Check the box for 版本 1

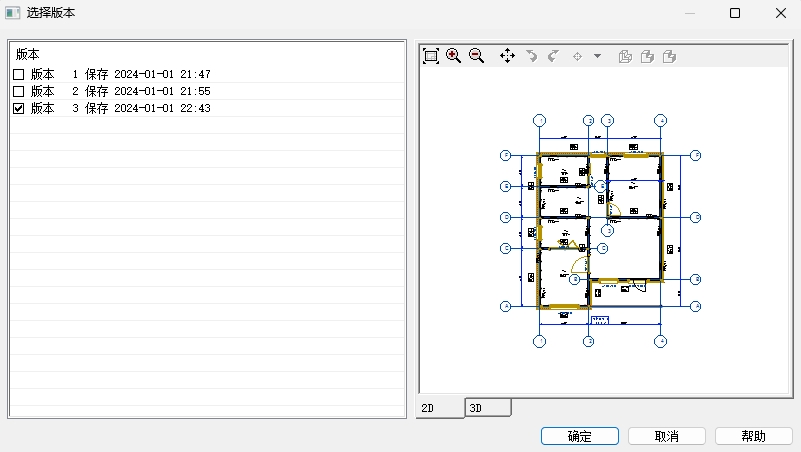pyautogui.click(x=18, y=75)
